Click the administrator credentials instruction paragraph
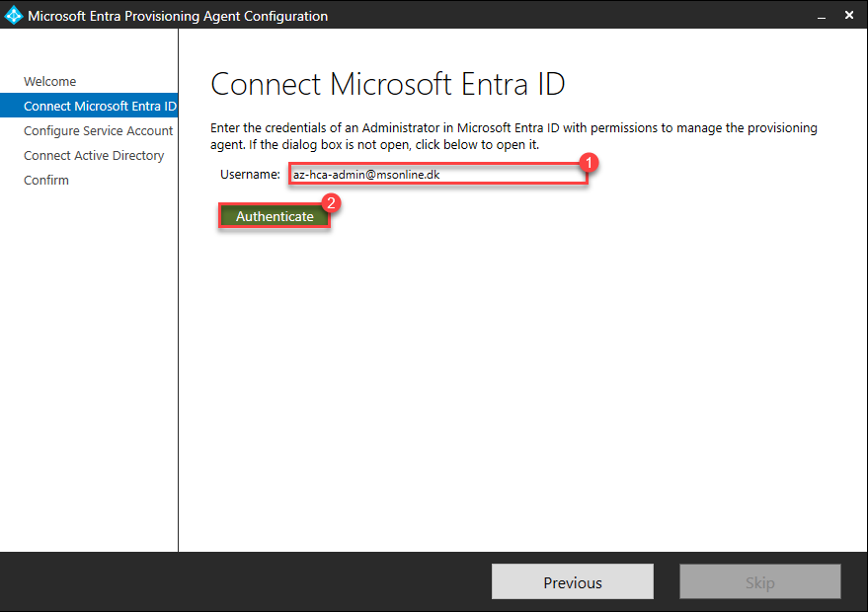 [x=513, y=136]
